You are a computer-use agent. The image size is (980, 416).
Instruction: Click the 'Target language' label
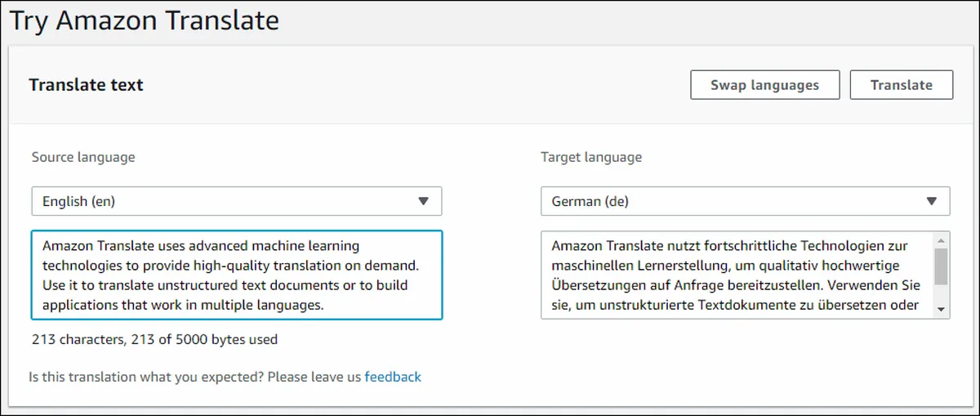coord(591,157)
